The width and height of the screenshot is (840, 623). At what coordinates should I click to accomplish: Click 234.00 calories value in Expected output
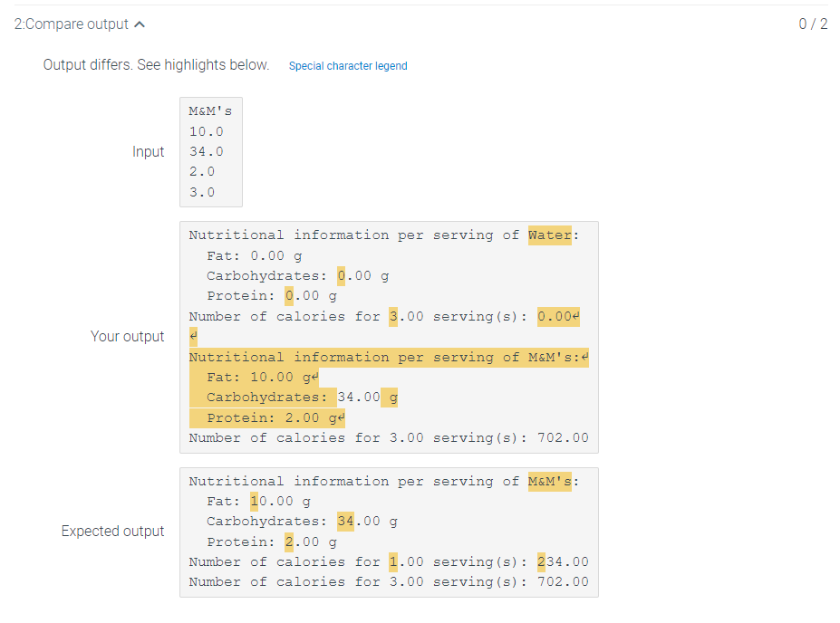click(x=563, y=562)
